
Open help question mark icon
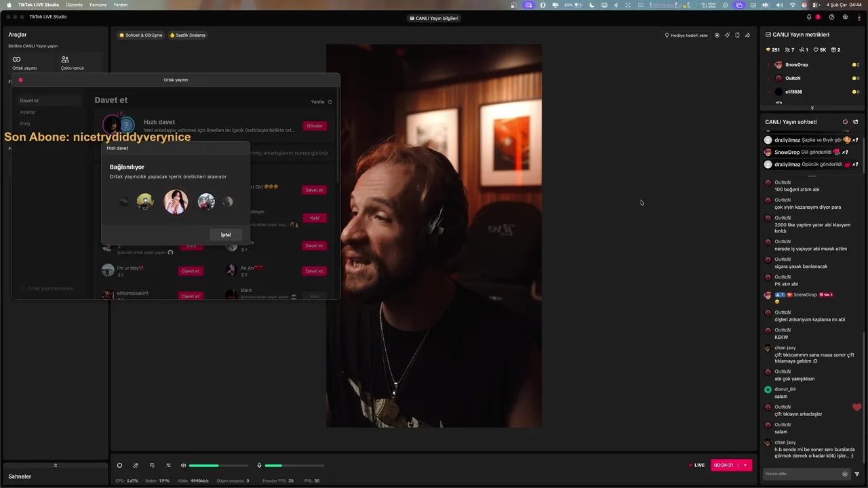pyautogui.click(x=831, y=17)
